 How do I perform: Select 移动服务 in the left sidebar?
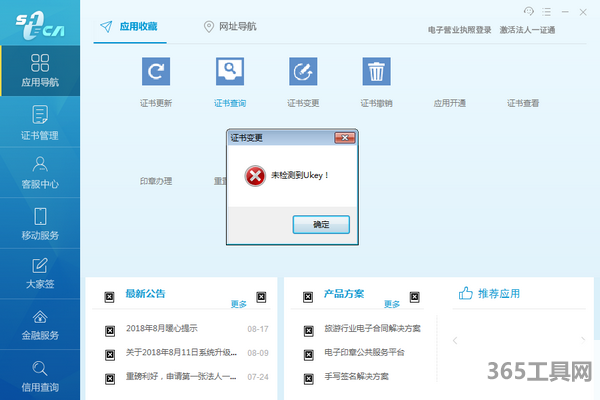pyautogui.click(x=40, y=224)
